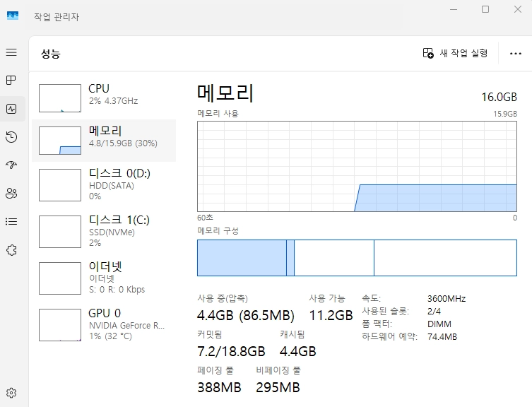Image resolution: width=532 pixels, height=407 pixels.
Task: Click the Ethernet mini graph thumbnail
Action: (x=60, y=278)
